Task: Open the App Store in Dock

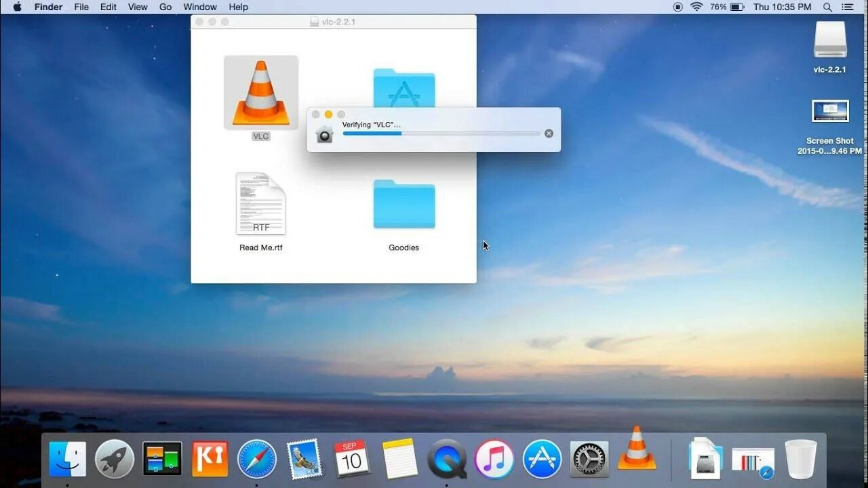Action: (x=542, y=460)
